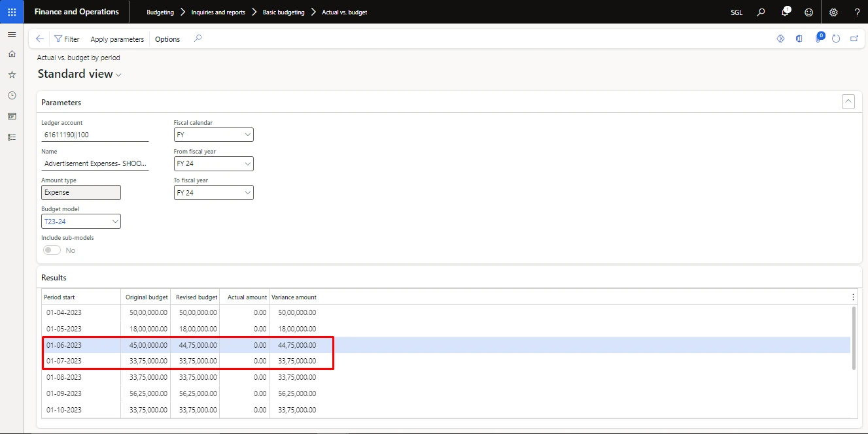Open the app launcher waffle icon
868x434 pixels.
click(x=12, y=12)
